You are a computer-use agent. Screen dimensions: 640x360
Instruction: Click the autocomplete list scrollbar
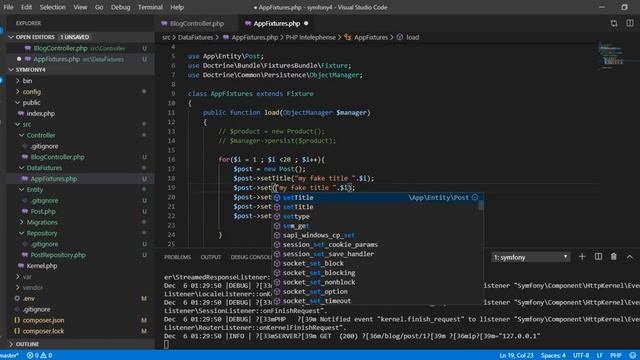pyautogui.click(x=481, y=206)
